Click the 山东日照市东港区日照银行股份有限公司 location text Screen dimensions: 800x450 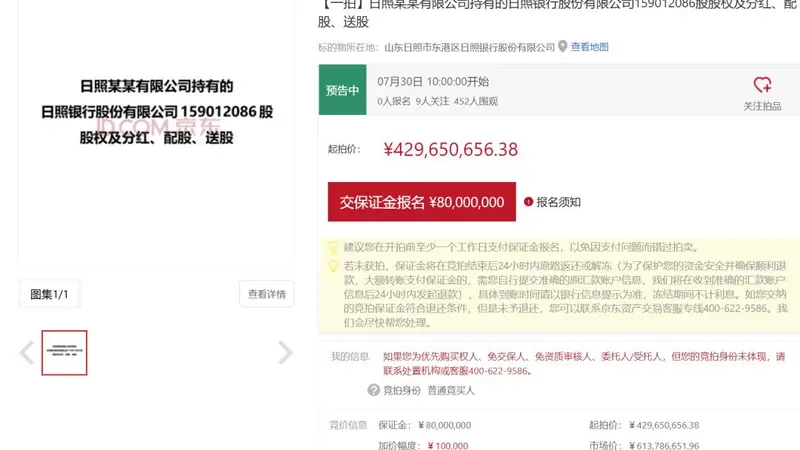(469, 47)
